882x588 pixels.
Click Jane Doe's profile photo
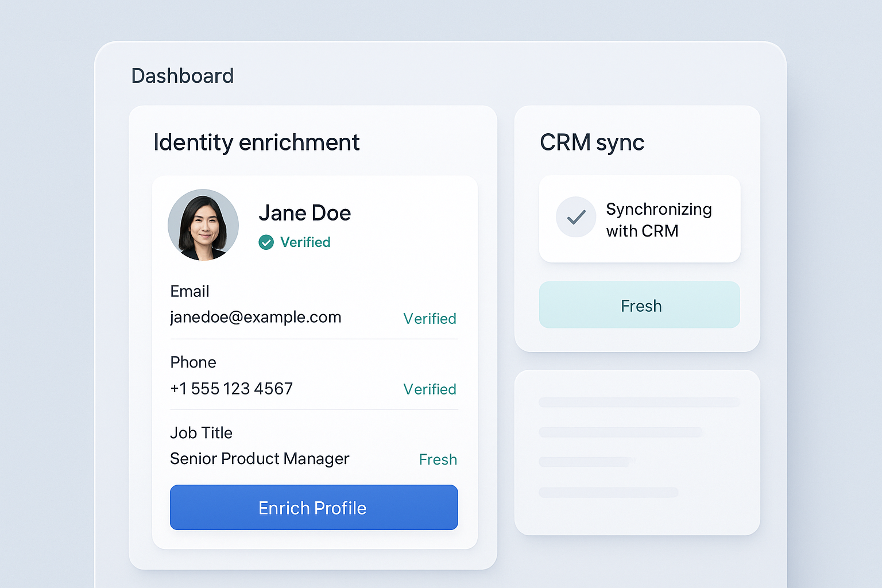[203, 225]
